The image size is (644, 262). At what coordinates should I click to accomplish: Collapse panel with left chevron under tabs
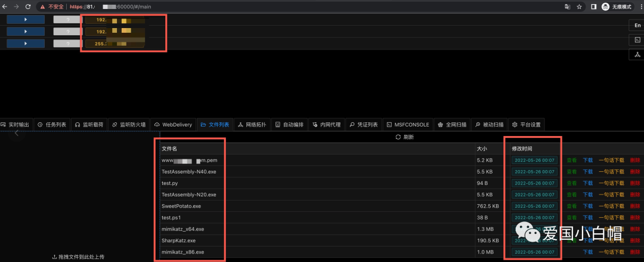[x=17, y=133]
